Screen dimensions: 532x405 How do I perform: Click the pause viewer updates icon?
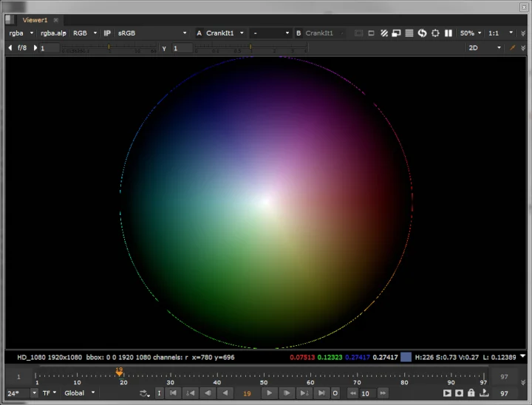[x=449, y=33]
